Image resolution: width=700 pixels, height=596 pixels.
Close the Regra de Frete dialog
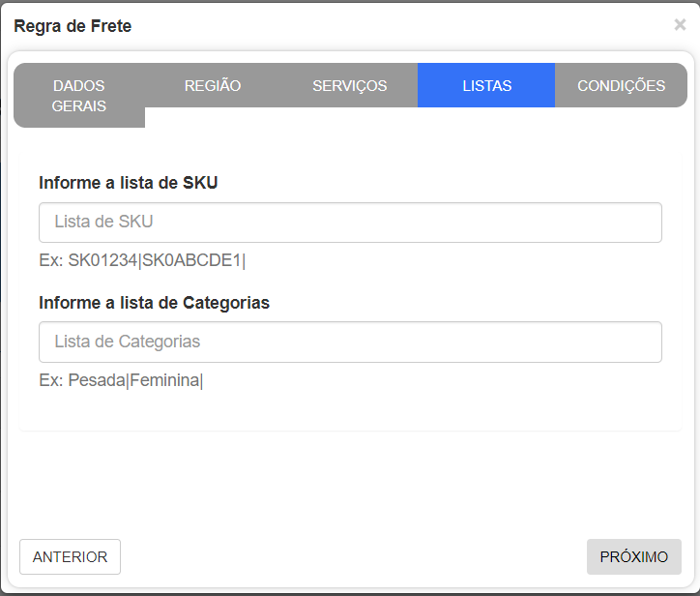click(680, 25)
